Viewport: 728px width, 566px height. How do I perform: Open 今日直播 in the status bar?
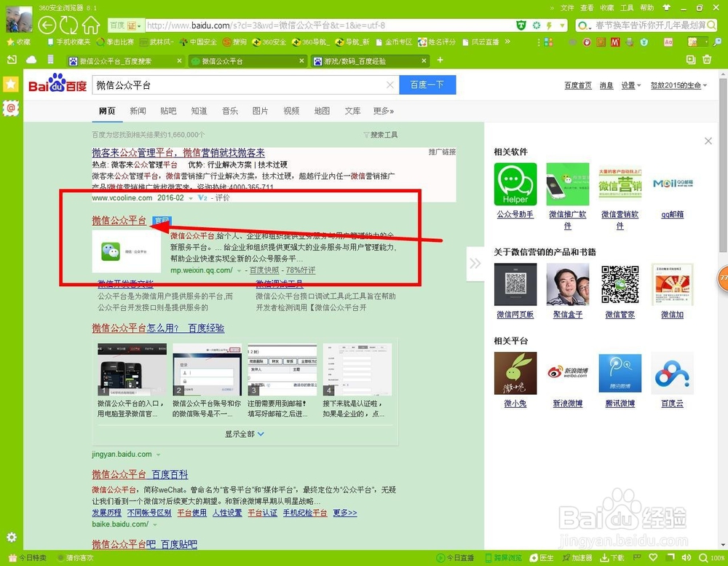click(x=455, y=558)
